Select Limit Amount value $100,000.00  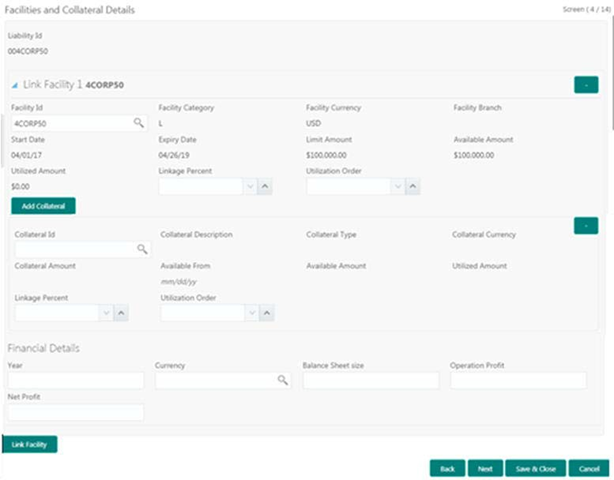(x=326, y=155)
